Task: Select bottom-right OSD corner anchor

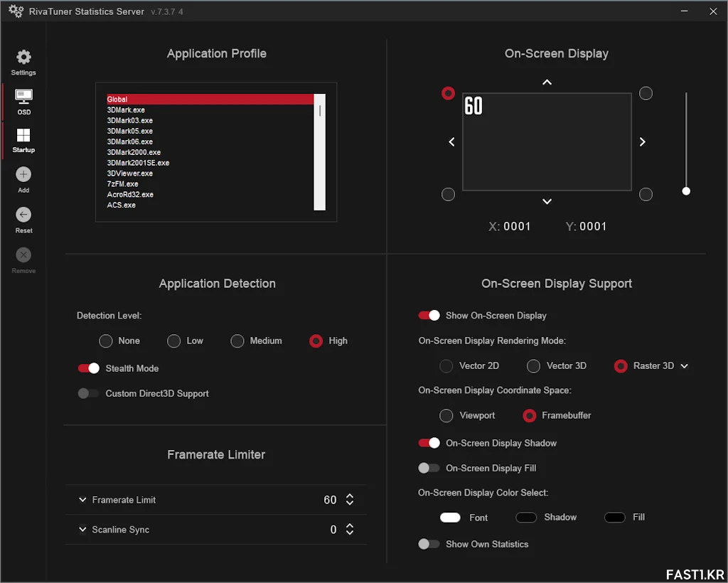Action: 646,195
